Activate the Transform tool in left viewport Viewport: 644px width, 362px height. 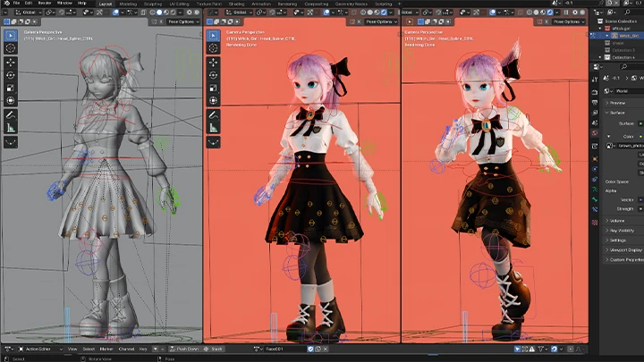[x=11, y=100]
